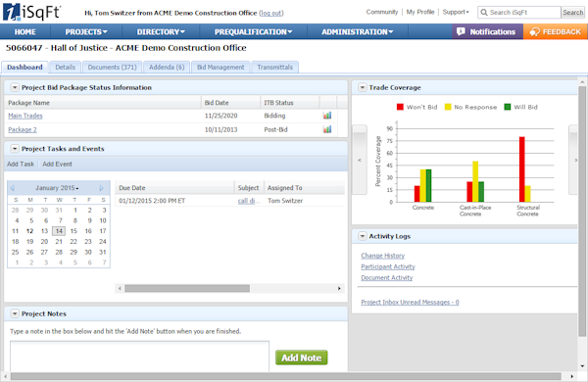Open the Community link
Screen dimensions: 588x382
[x=382, y=12]
